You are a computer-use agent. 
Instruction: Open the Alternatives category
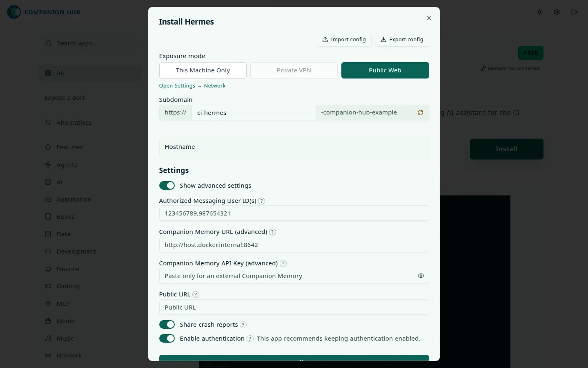coord(89,123)
